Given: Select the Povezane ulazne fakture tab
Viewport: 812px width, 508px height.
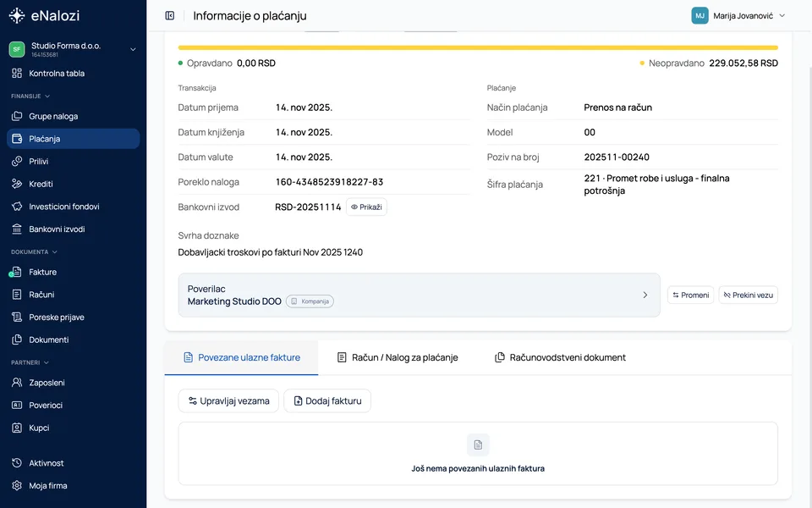Looking at the screenshot, I should (242, 357).
